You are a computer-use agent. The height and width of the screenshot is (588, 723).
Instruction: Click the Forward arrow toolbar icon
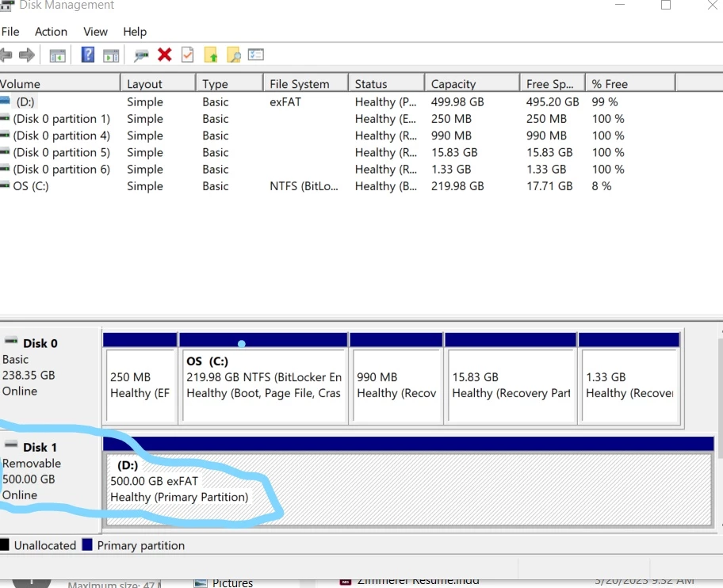click(x=27, y=55)
